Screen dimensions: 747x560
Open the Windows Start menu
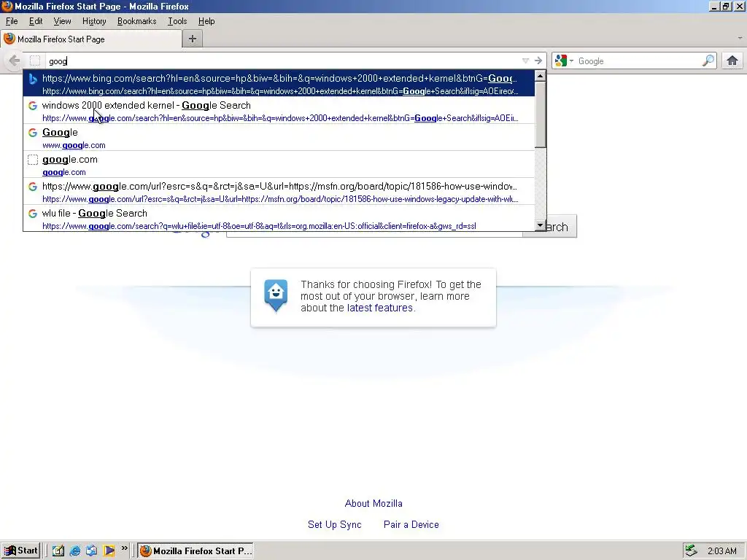pyautogui.click(x=20, y=551)
